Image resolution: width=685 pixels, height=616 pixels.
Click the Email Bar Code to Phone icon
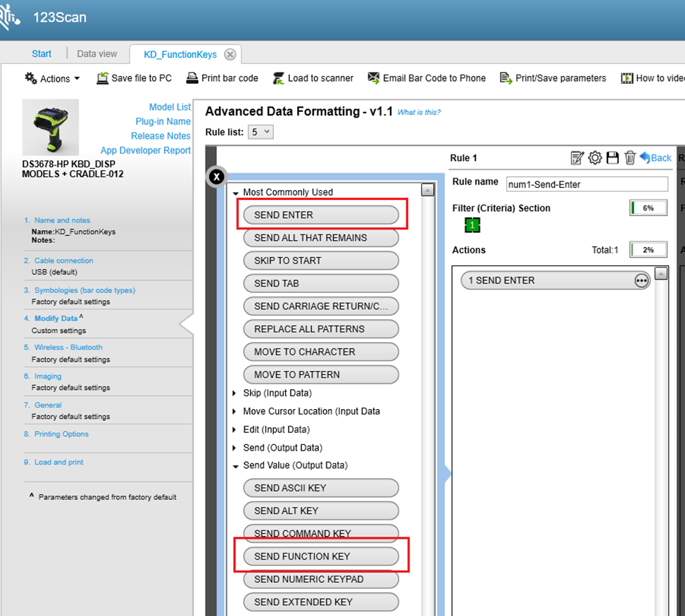pyautogui.click(x=373, y=78)
